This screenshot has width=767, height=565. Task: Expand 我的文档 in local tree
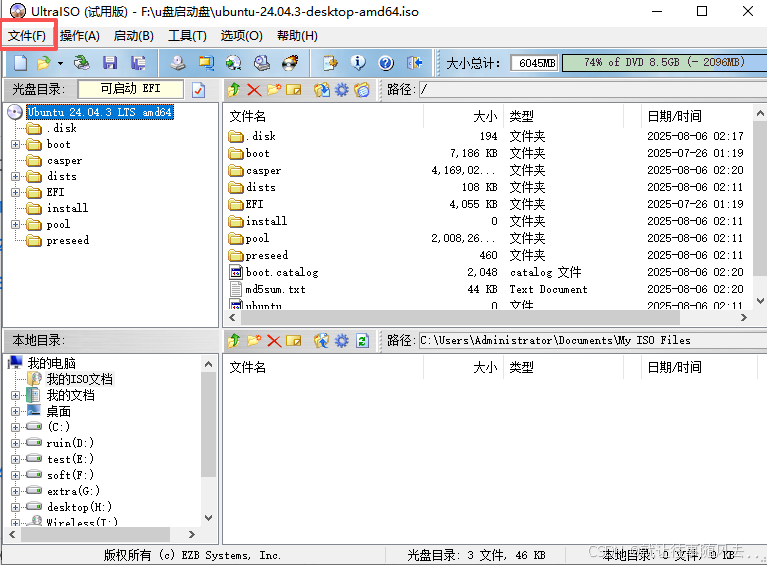(x=16, y=395)
